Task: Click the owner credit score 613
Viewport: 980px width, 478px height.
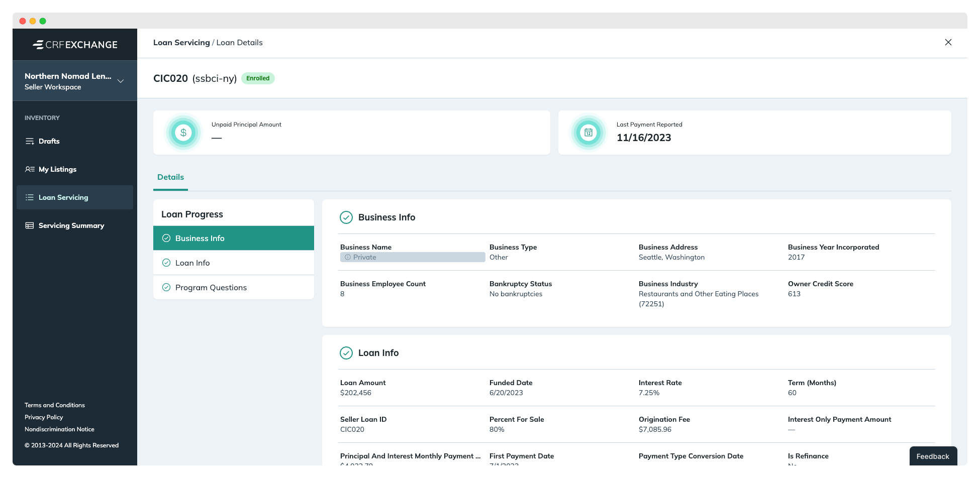Action: (x=794, y=294)
